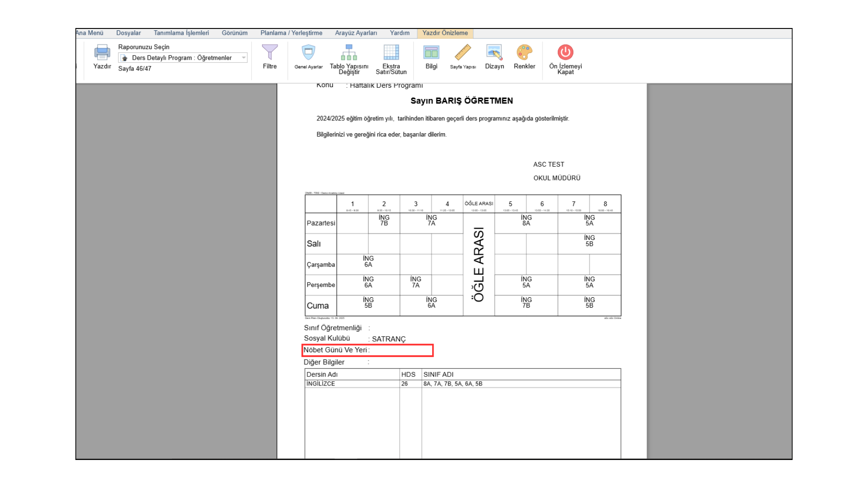This screenshot has width=868, height=488.
Task: Click the Bilgi icon
Action: point(431,53)
